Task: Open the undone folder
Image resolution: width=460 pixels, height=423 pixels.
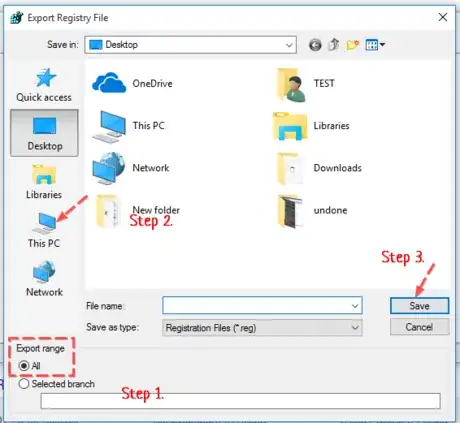Action: (312, 211)
